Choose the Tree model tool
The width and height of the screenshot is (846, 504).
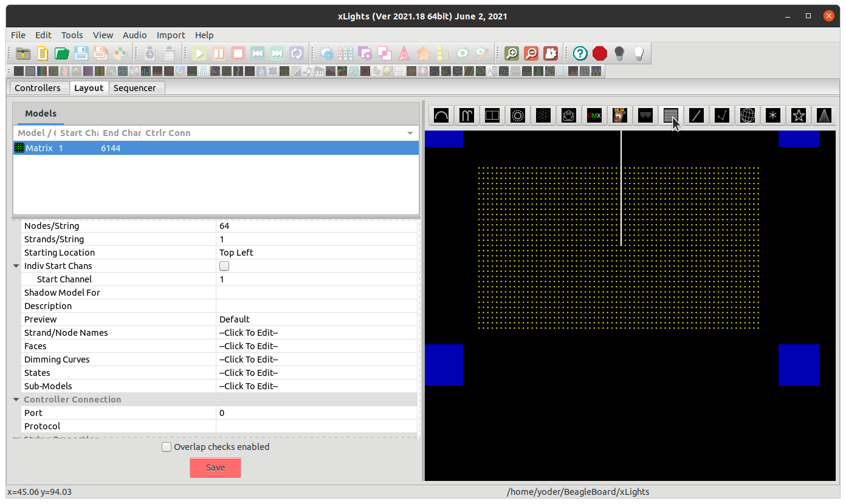coord(824,115)
